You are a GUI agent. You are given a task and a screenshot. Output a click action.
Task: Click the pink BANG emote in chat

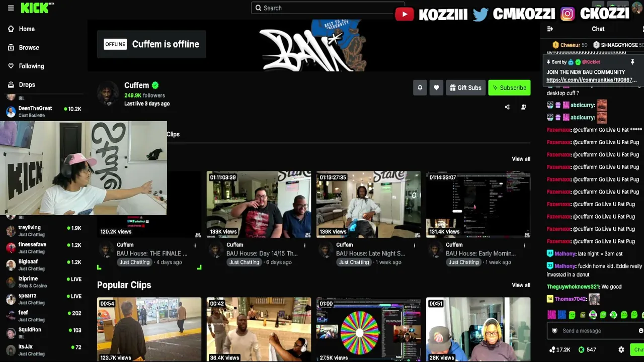pyautogui.click(x=552, y=315)
